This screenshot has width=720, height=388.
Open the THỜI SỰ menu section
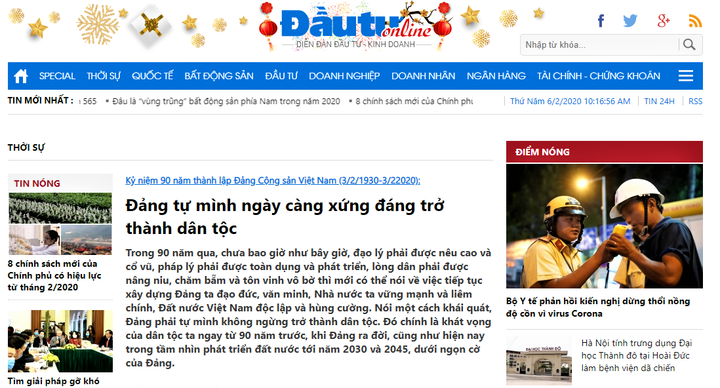pyautogui.click(x=104, y=76)
